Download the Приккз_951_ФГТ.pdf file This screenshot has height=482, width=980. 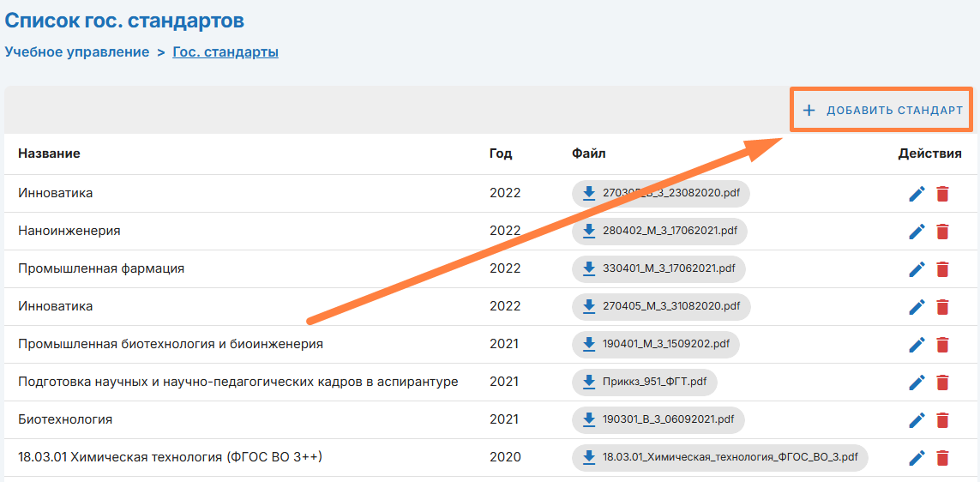tap(644, 382)
